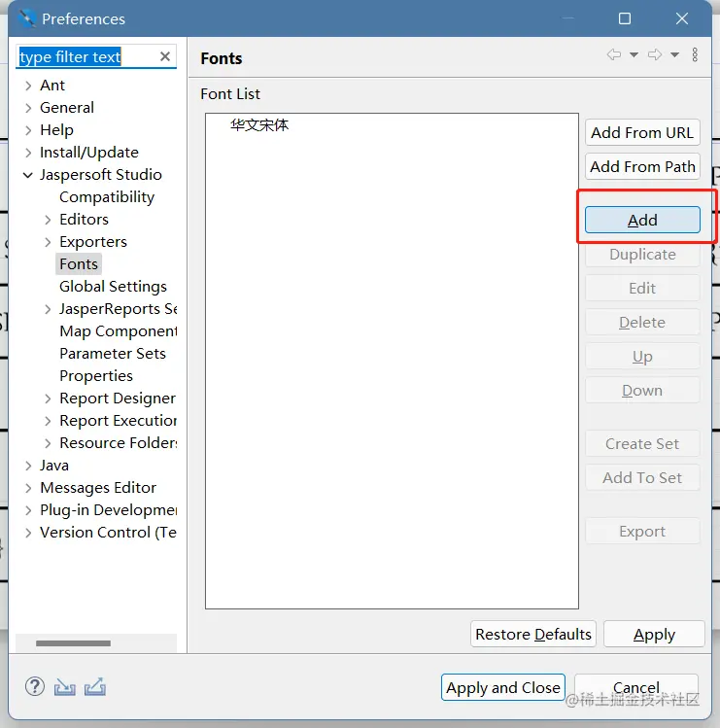This screenshot has height=728, width=720.
Task: Expand the Messages Editor node
Action: pyautogui.click(x=28, y=488)
